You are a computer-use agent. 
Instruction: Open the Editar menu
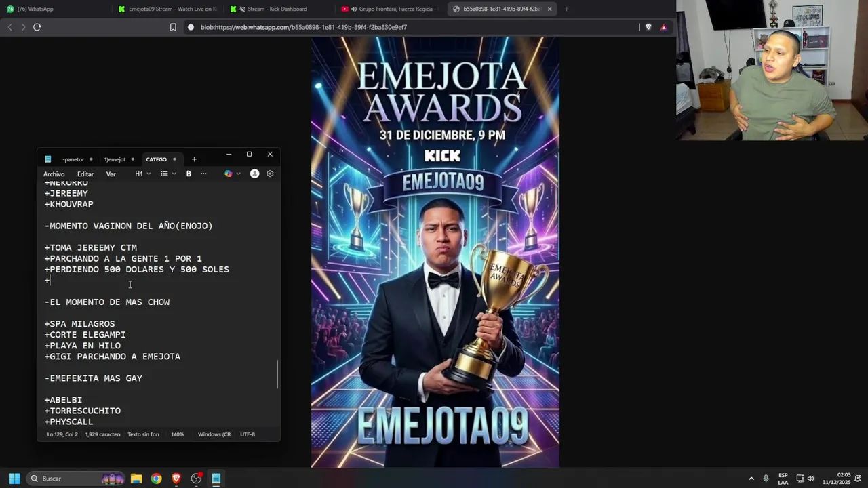tap(85, 174)
